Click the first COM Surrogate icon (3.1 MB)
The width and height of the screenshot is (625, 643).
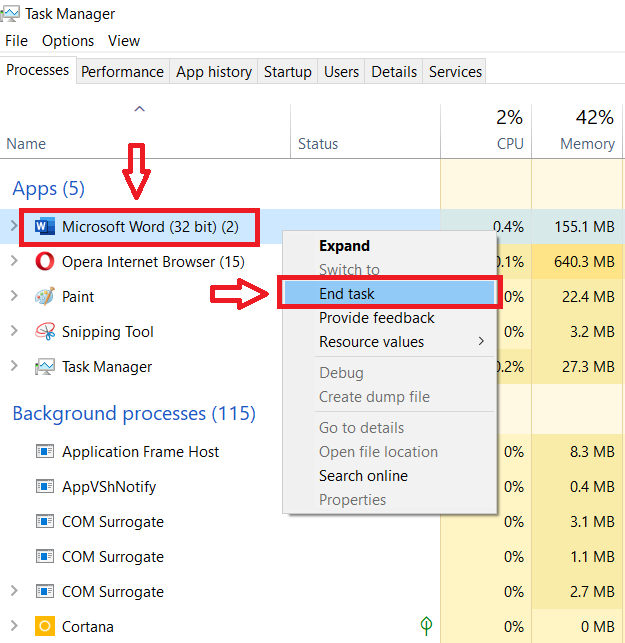pos(45,522)
